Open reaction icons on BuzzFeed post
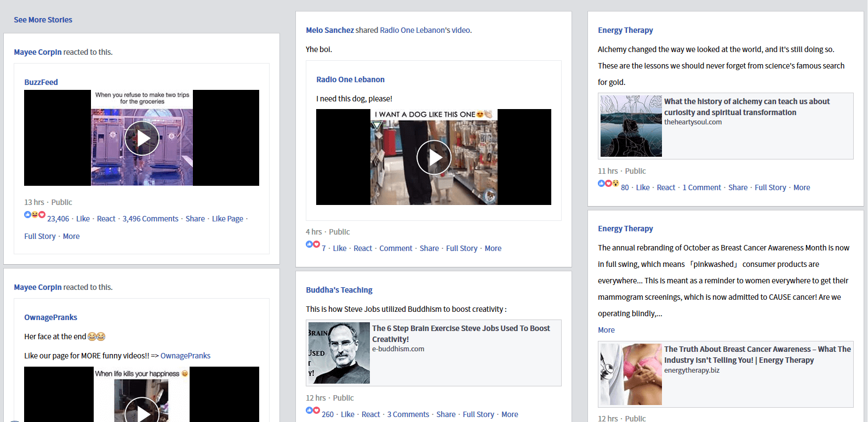Screen dimensions: 868x422 pos(35,214)
